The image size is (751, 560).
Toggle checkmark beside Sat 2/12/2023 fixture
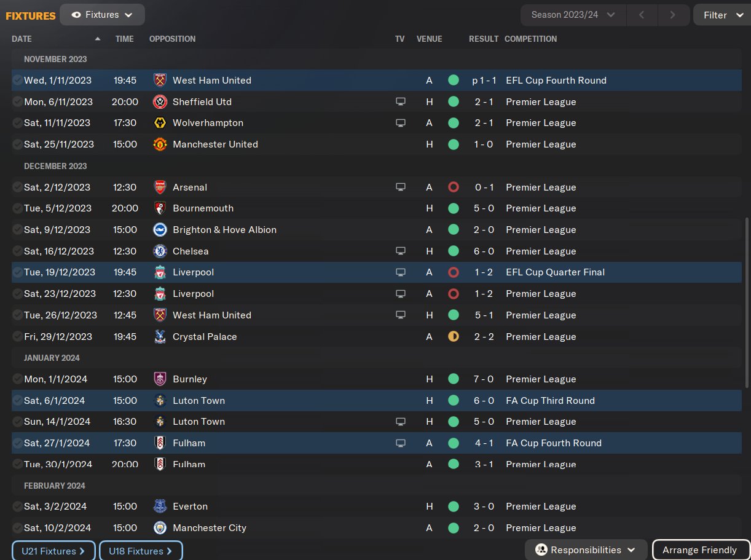click(x=17, y=187)
